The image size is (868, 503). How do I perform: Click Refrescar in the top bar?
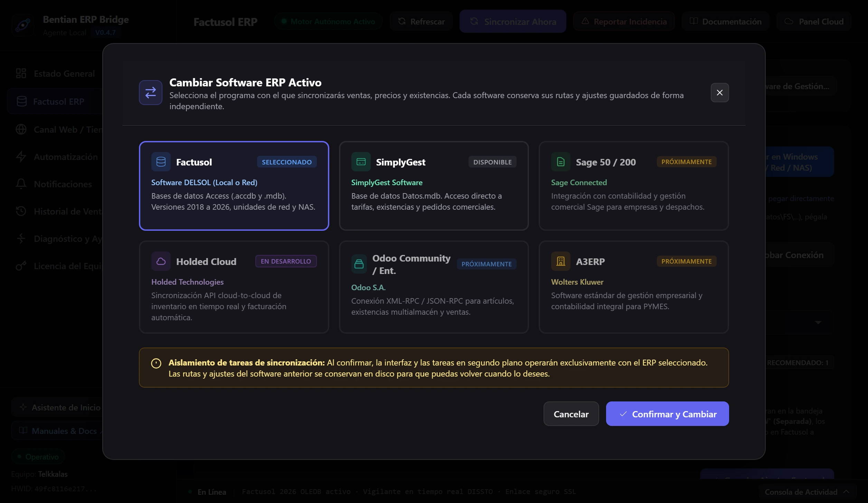click(x=421, y=21)
